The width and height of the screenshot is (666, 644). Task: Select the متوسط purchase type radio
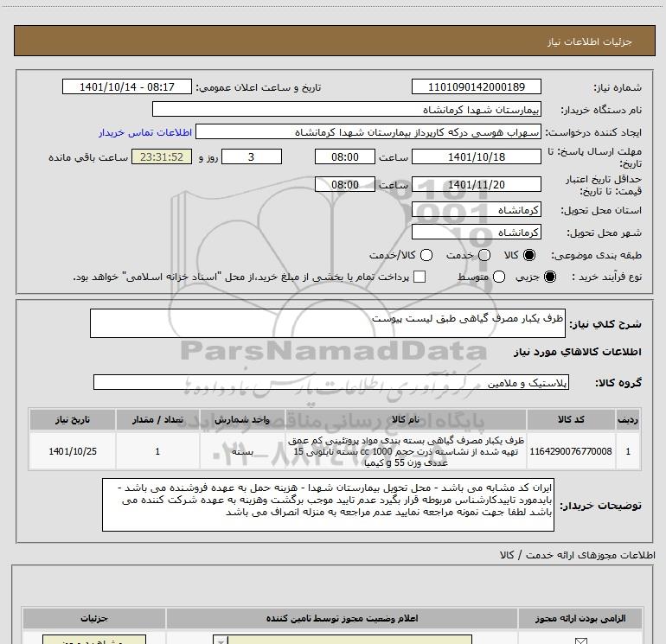tap(499, 277)
